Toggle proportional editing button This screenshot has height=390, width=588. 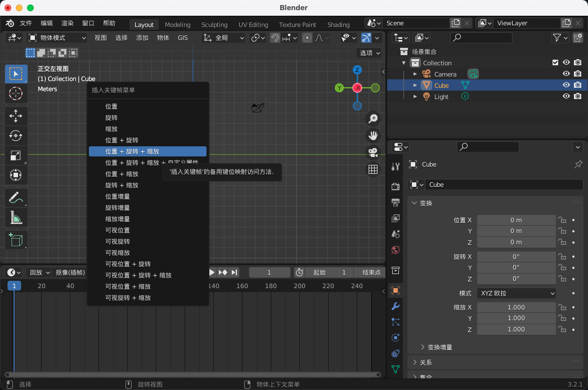click(307, 38)
